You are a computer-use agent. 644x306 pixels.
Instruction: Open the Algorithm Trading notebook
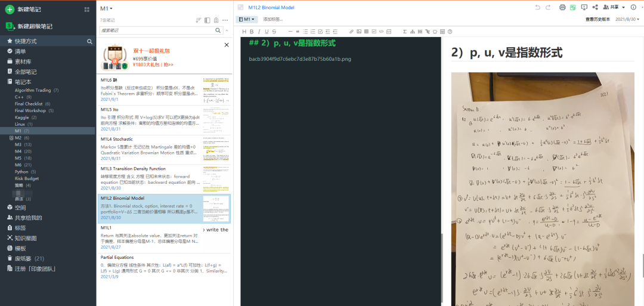33,90
